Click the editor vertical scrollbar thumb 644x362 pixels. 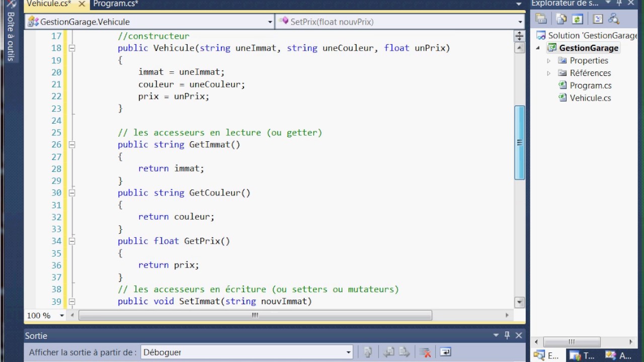coord(520,143)
